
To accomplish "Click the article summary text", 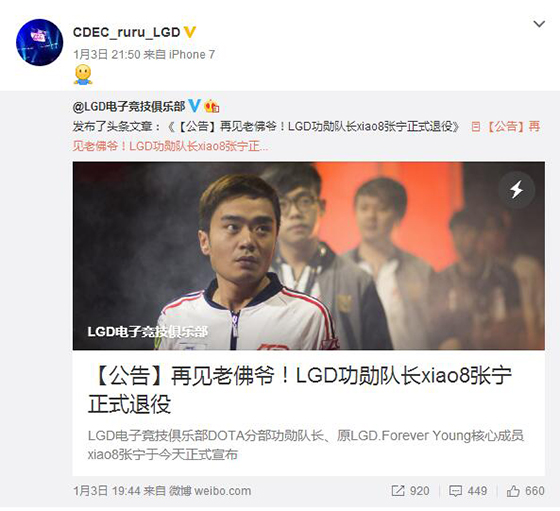I will 306,445.
